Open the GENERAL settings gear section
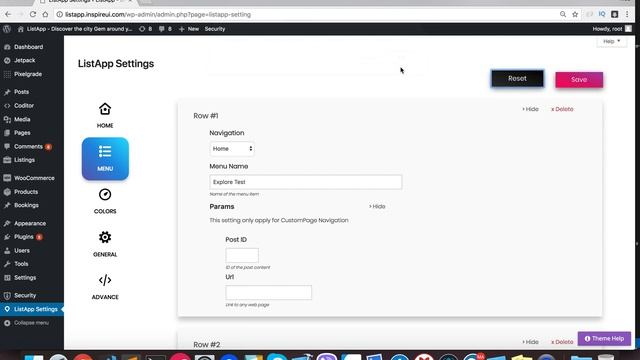The height and width of the screenshot is (360, 640). tap(105, 244)
